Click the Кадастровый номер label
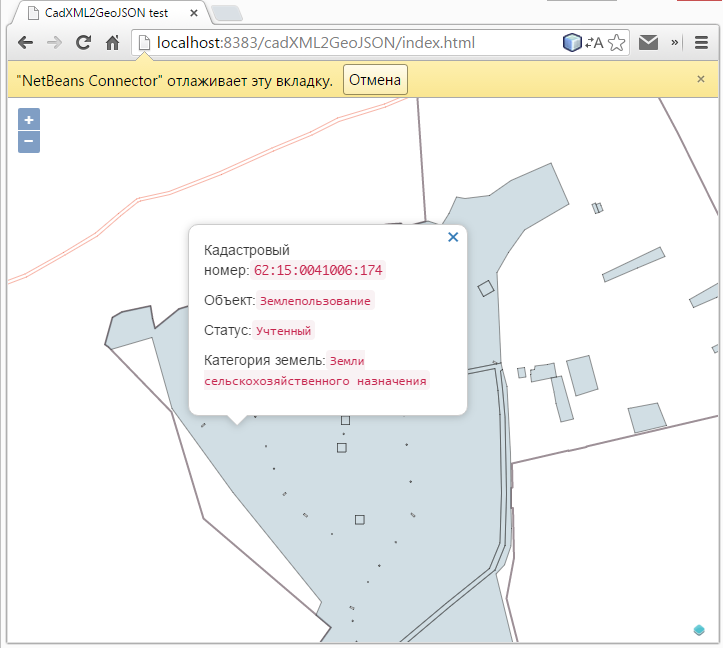The width and height of the screenshot is (723, 648). [247, 260]
